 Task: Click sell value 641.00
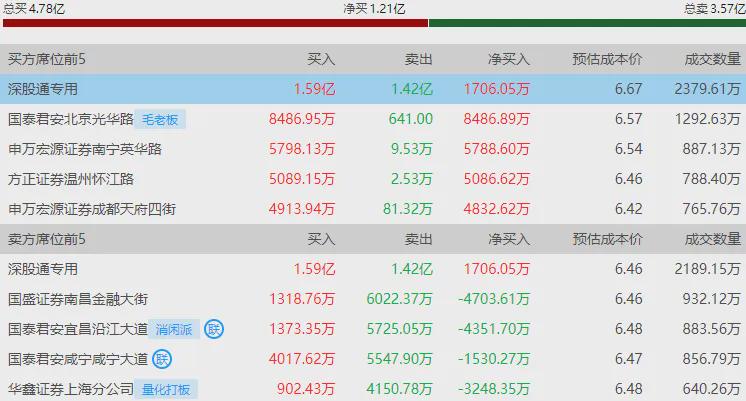pos(411,119)
